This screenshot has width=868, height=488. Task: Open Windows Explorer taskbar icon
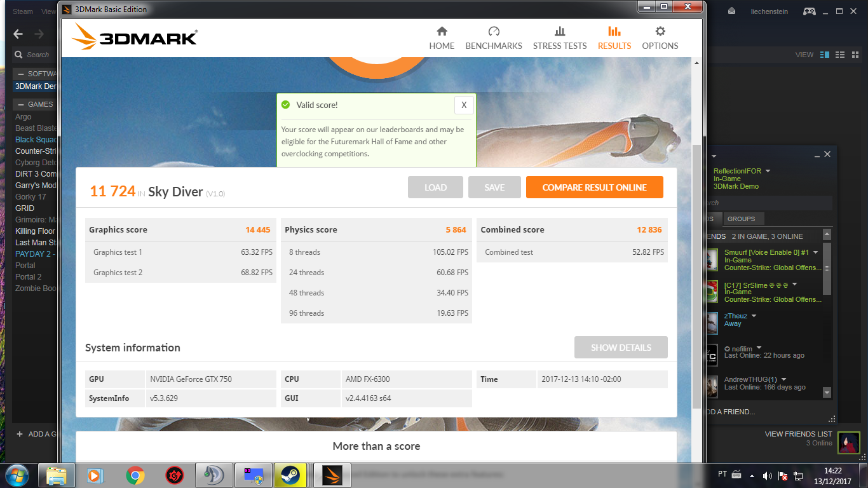57,475
